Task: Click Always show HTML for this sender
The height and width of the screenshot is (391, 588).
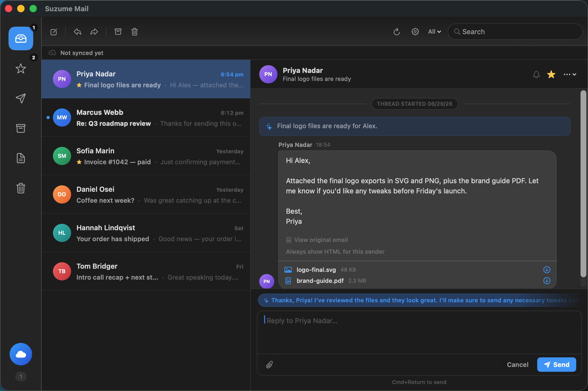Action: click(x=335, y=252)
